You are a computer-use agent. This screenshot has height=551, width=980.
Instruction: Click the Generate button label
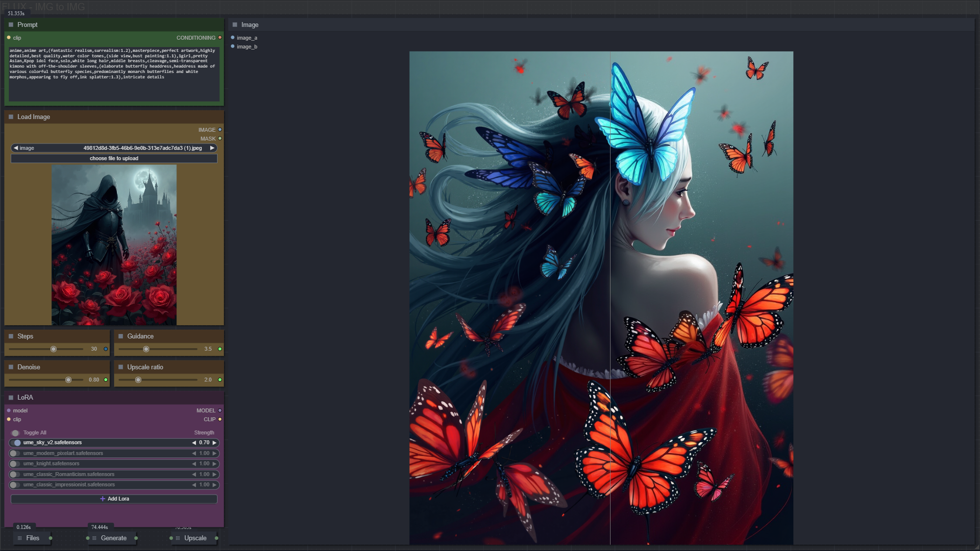tap(114, 538)
